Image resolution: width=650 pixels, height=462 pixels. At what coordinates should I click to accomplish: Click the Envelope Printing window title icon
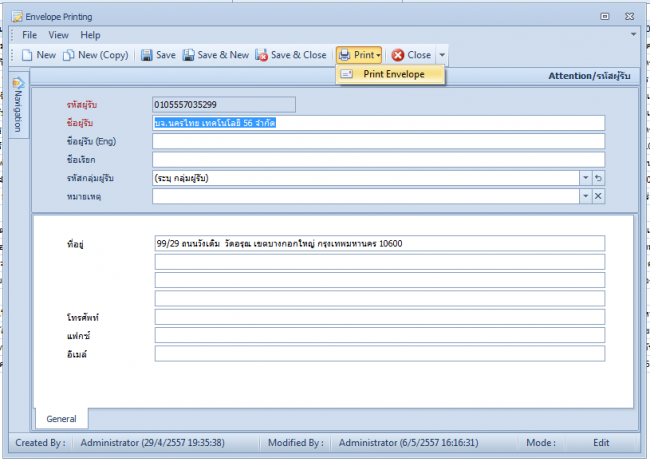(x=17, y=17)
